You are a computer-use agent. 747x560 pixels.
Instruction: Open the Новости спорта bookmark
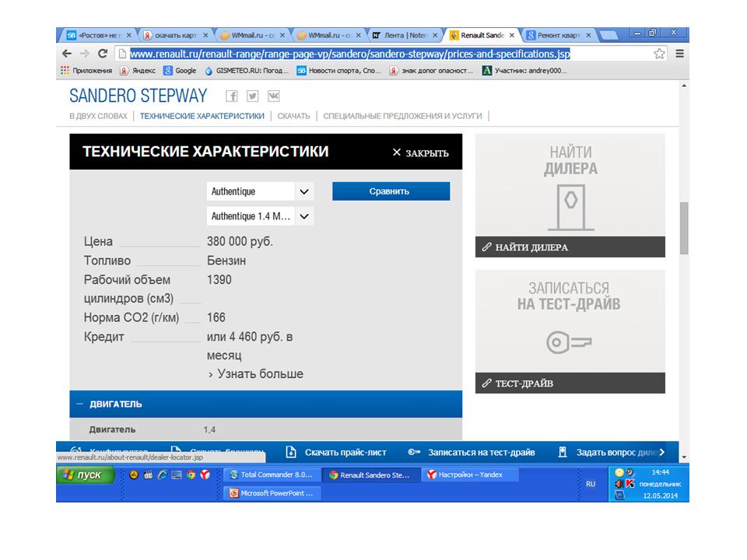(339, 71)
